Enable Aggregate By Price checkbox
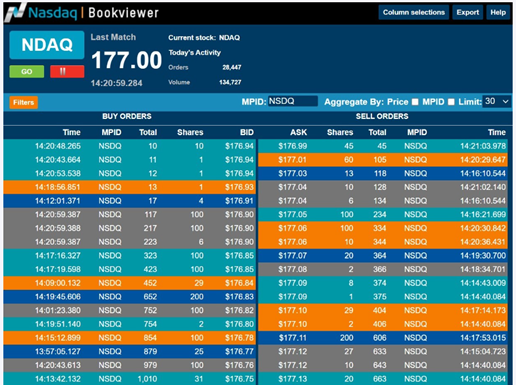Screen dimensions: 516x385 click(x=415, y=102)
